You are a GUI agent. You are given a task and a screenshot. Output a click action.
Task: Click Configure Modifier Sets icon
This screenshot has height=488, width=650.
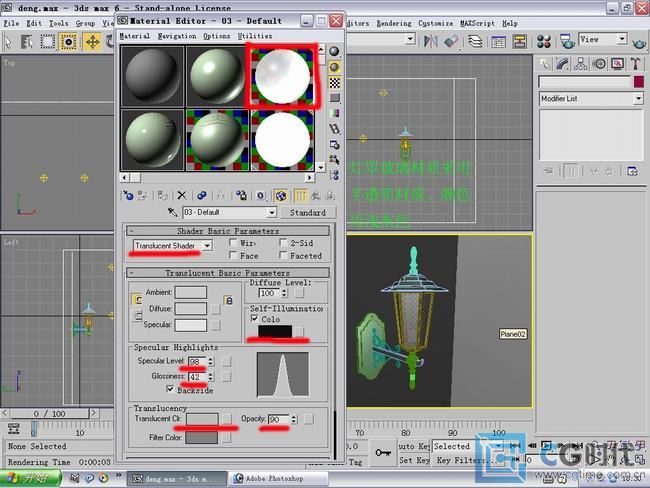pyautogui.click(x=632, y=171)
